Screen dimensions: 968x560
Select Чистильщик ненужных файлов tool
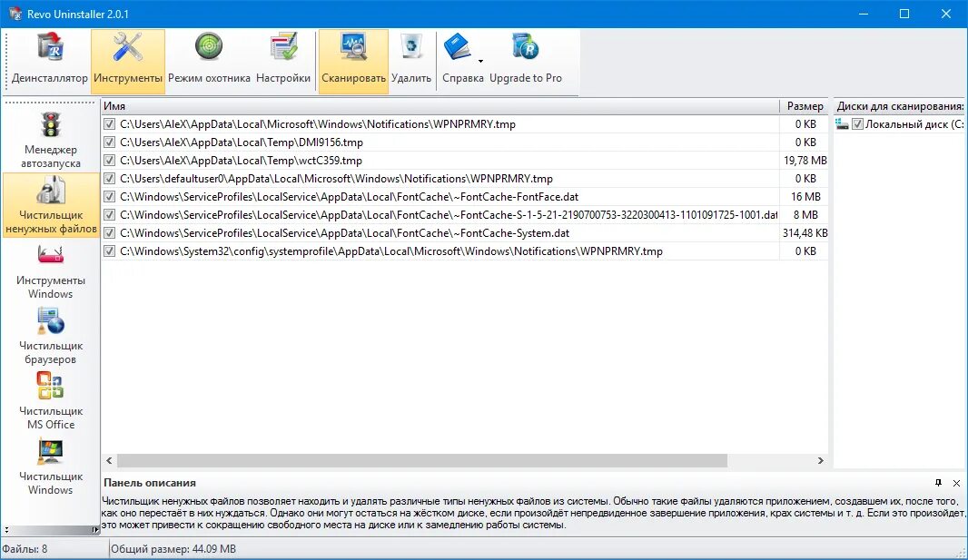point(51,205)
